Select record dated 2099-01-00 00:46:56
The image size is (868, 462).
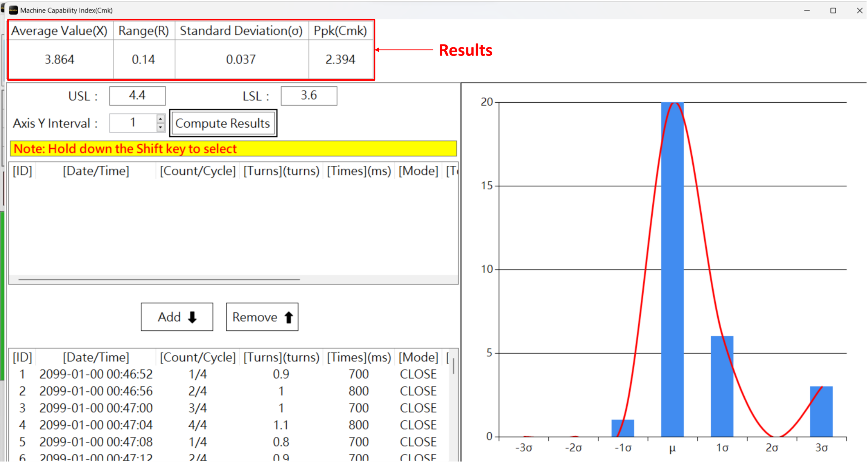tap(96, 391)
